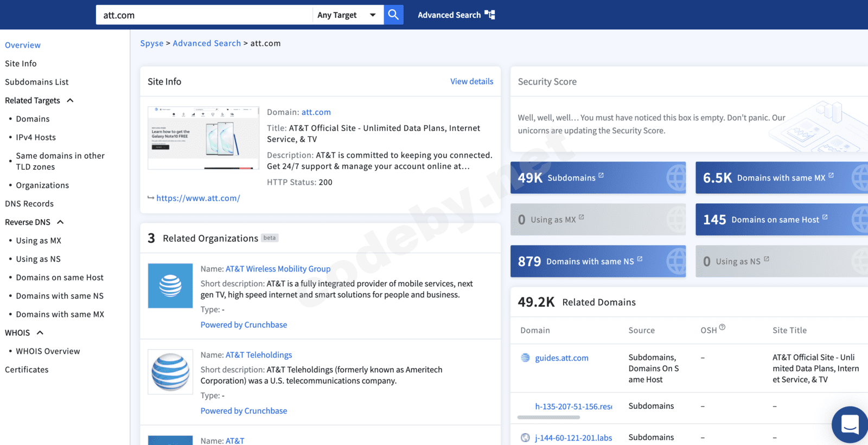This screenshot has height=445, width=868.
Task: Open IPv4 Hosts in the sidebar
Action: (x=36, y=137)
